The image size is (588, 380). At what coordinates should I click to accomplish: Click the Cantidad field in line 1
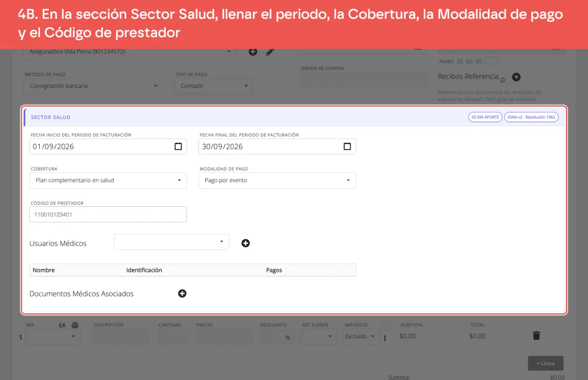(174, 336)
